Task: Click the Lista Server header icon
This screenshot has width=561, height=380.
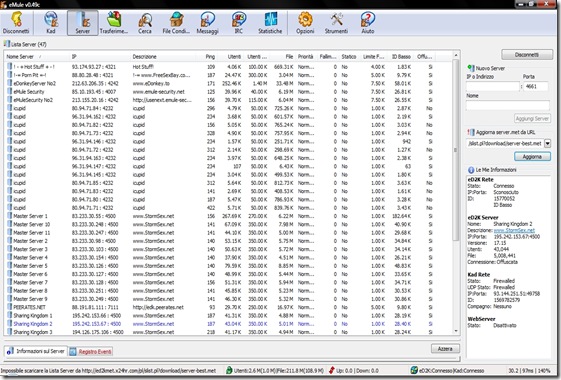Action: pos(6,44)
